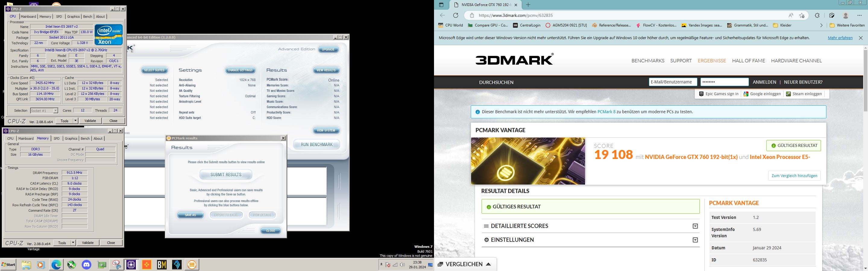Open the BM app in taskbar
This screenshot has width=868, height=271.
pos(162,265)
